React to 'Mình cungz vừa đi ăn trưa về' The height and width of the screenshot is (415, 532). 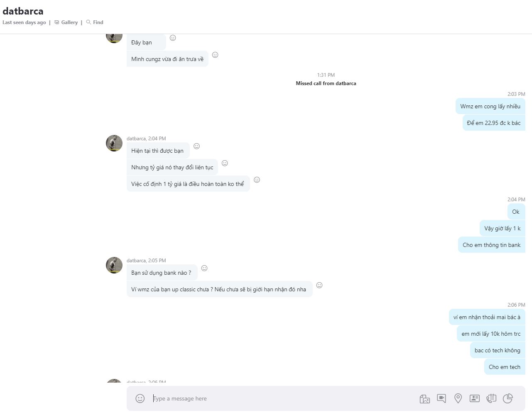[x=215, y=55]
